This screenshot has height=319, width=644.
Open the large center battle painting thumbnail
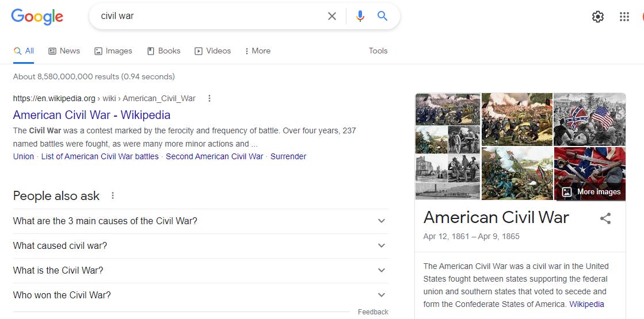coord(517,120)
